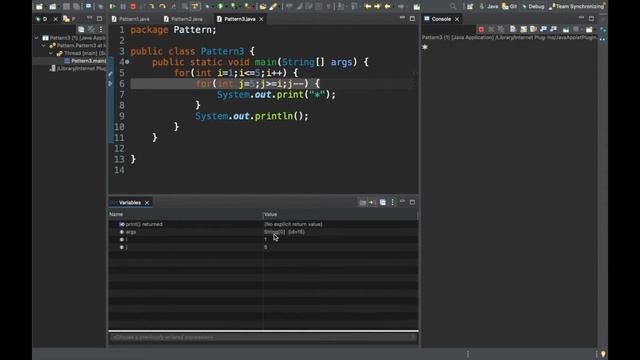Screen dimensions: 640x360
Task: Click the light bulb tip icon in status bar
Action: click(603, 354)
